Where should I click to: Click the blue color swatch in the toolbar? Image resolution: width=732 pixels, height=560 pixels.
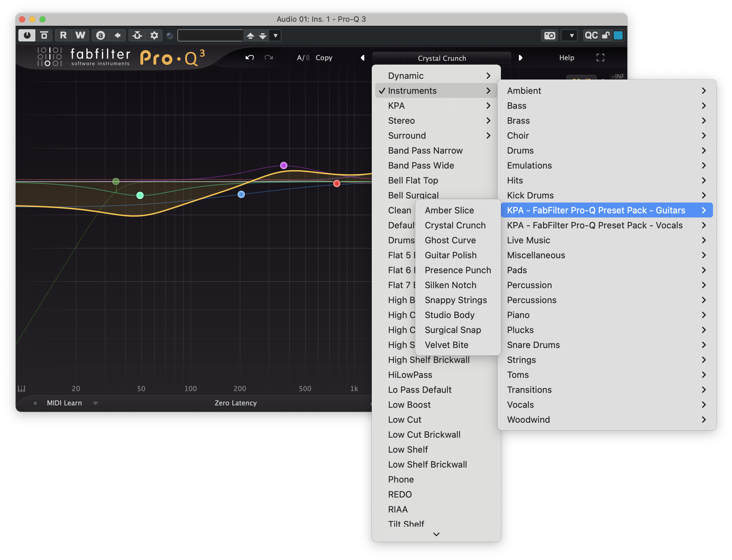click(618, 35)
